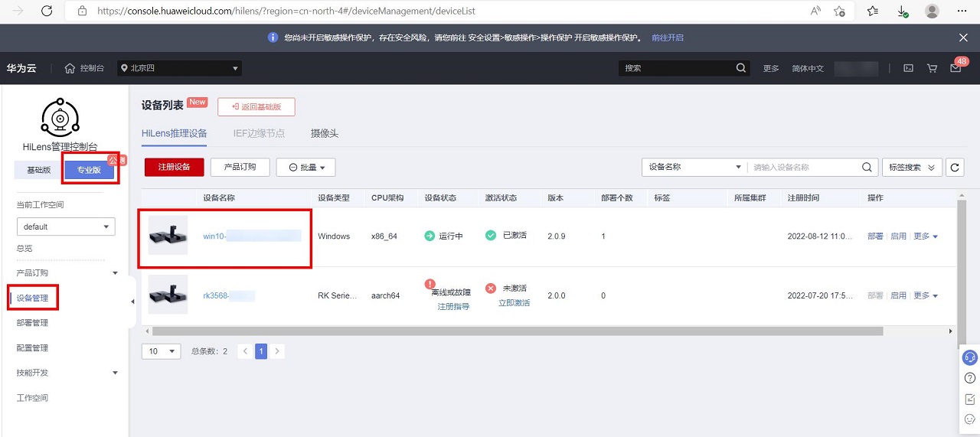
Task: Open the shopping cart icon
Action: click(x=932, y=68)
